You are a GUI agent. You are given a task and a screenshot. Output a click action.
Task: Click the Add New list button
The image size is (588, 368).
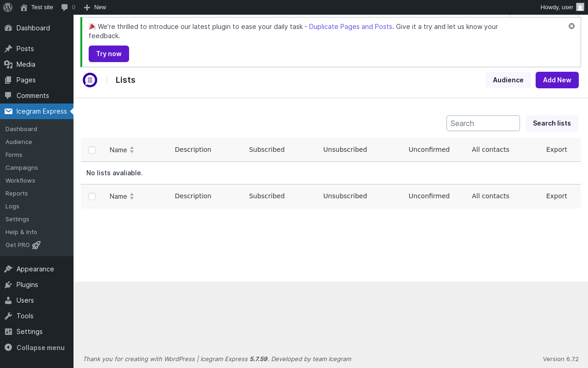tap(557, 80)
